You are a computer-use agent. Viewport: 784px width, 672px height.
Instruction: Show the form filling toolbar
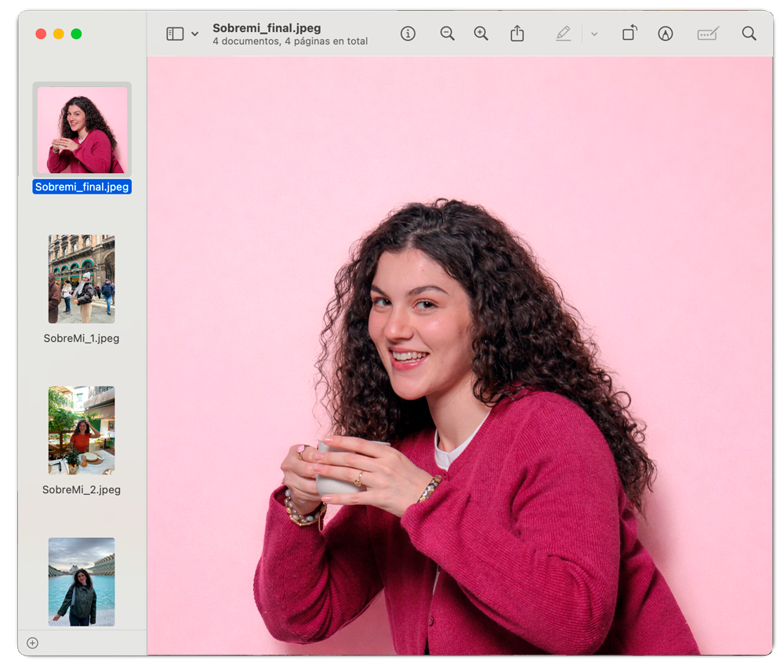[x=707, y=34]
